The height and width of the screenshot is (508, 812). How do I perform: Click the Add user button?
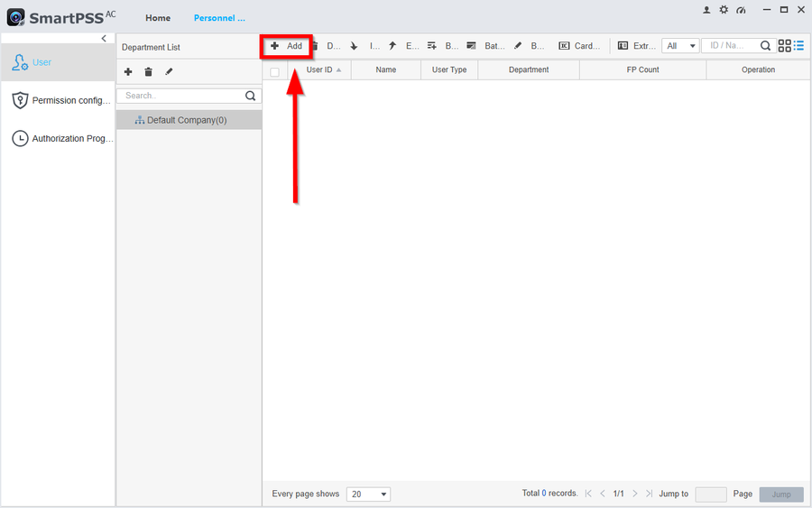tap(287, 46)
